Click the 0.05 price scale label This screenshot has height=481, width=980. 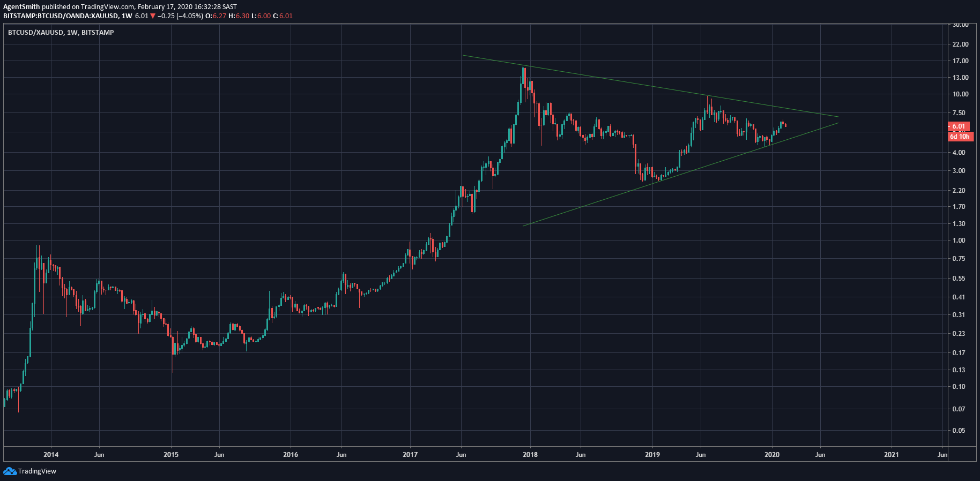(x=959, y=431)
